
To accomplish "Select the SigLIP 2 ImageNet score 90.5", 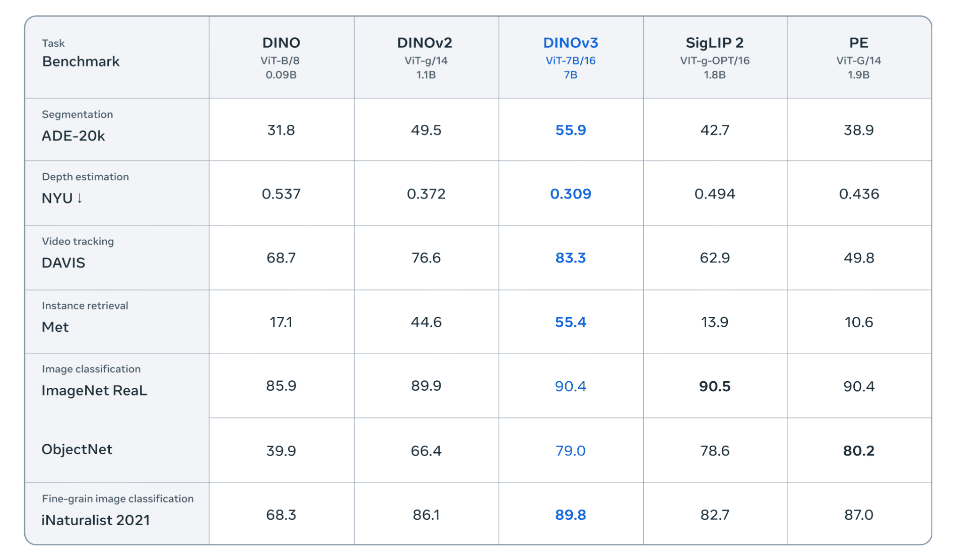I will (714, 386).
